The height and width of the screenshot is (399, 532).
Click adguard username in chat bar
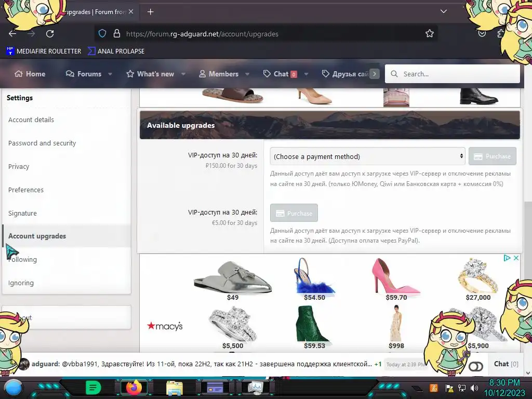tap(46, 364)
